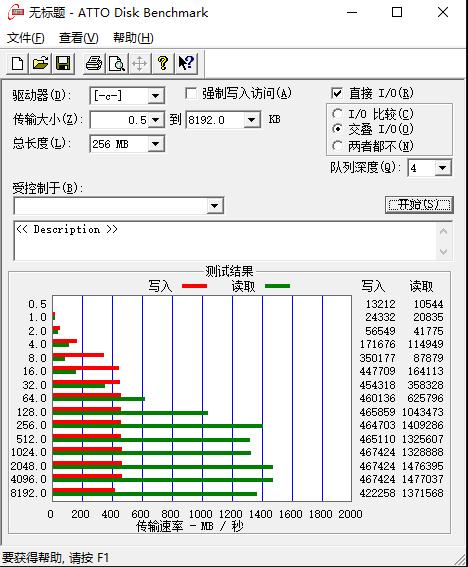Click the Open folder toolbar icon
This screenshot has height=567, width=468.
click(40, 64)
